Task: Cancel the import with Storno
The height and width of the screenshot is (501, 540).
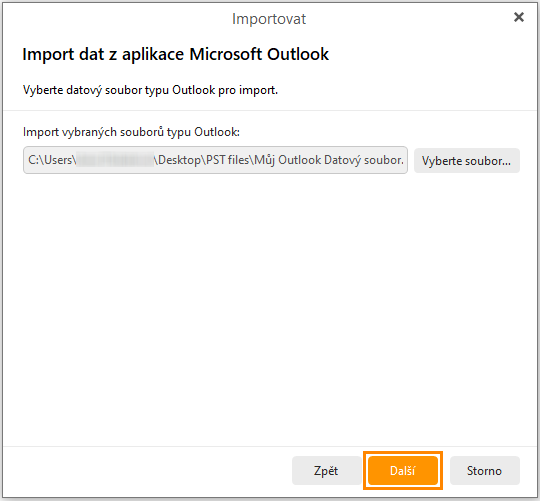Action: coord(484,470)
